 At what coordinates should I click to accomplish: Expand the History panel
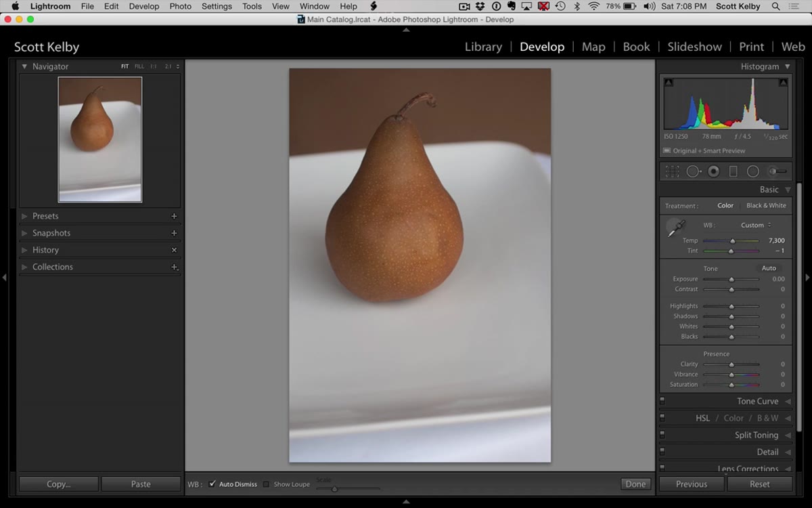24,250
